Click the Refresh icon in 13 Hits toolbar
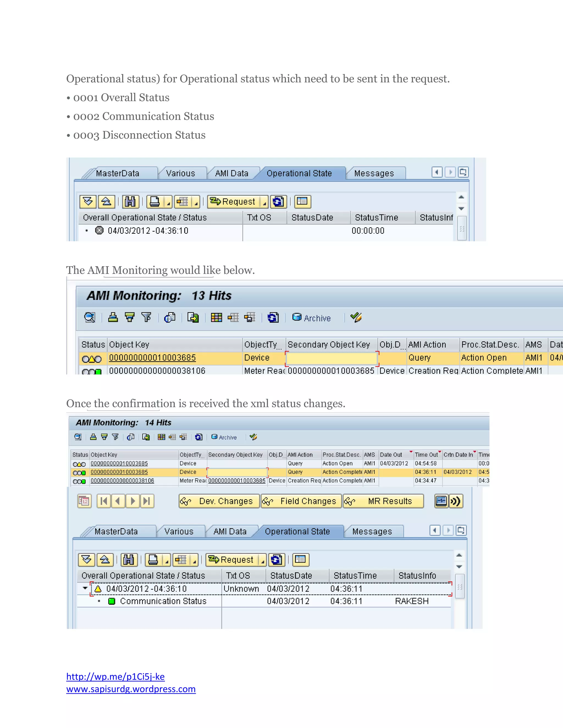This screenshot has height=728, width=563. coord(273,317)
